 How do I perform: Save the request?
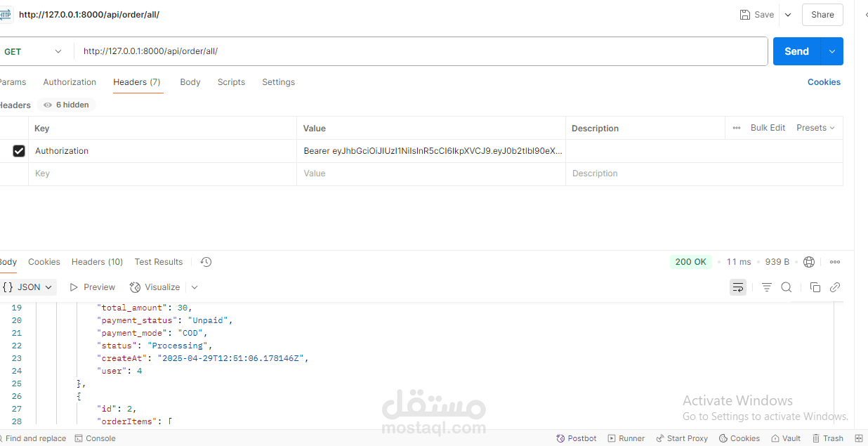[x=757, y=14]
